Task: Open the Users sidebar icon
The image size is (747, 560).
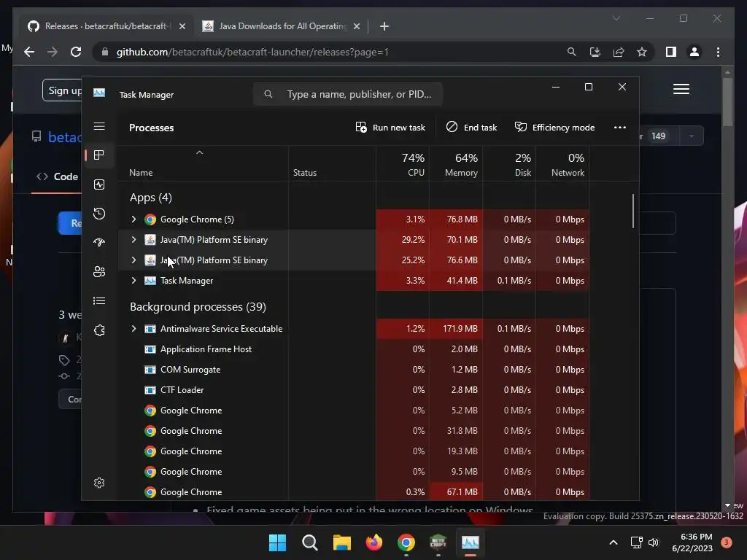Action: click(99, 271)
